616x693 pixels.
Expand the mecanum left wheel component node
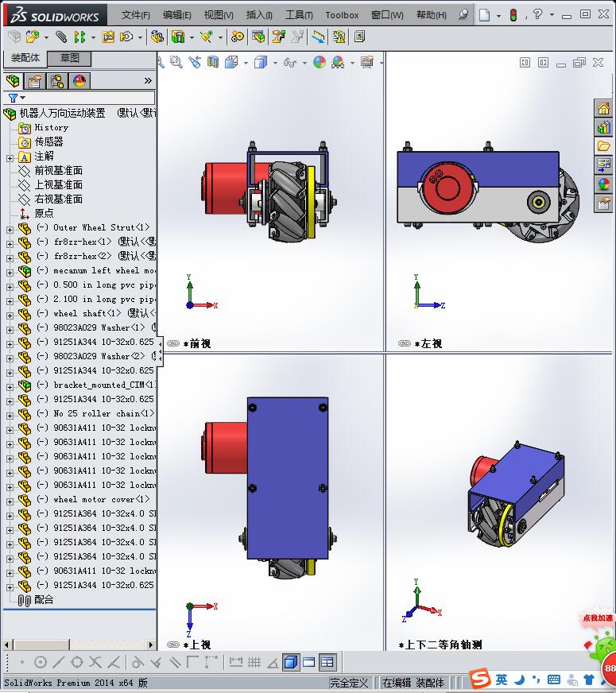click(x=10, y=273)
